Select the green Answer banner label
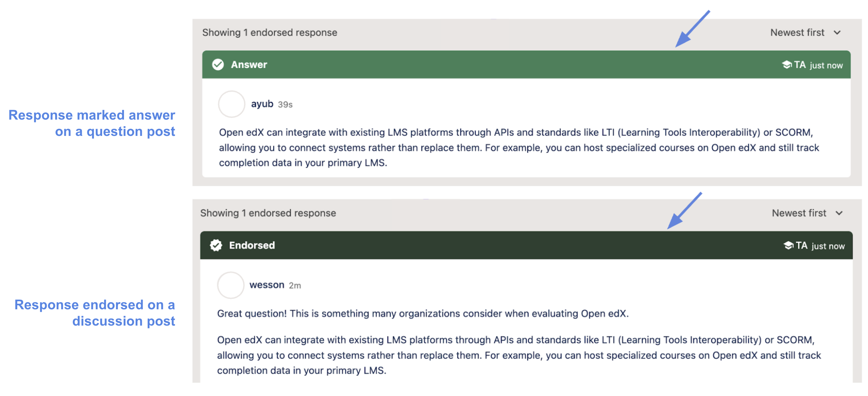This screenshot has width=868, height=396. 249,64
